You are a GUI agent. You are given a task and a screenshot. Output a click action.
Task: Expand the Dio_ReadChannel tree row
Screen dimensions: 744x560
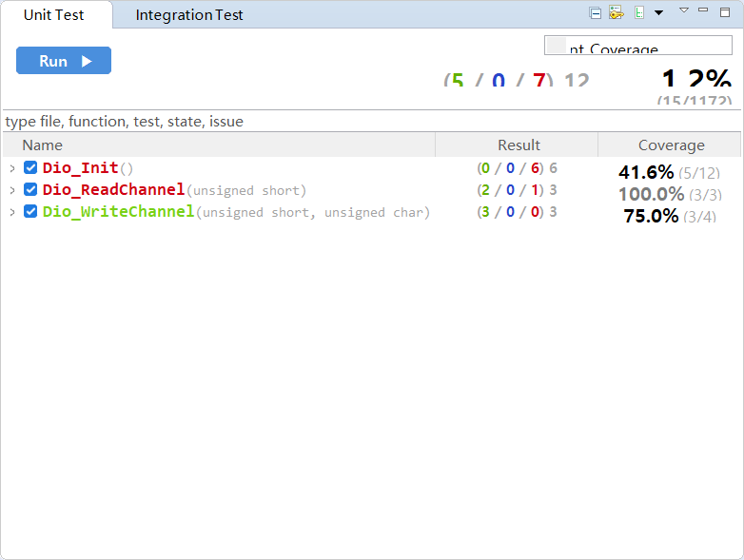[x=12, y=190]
